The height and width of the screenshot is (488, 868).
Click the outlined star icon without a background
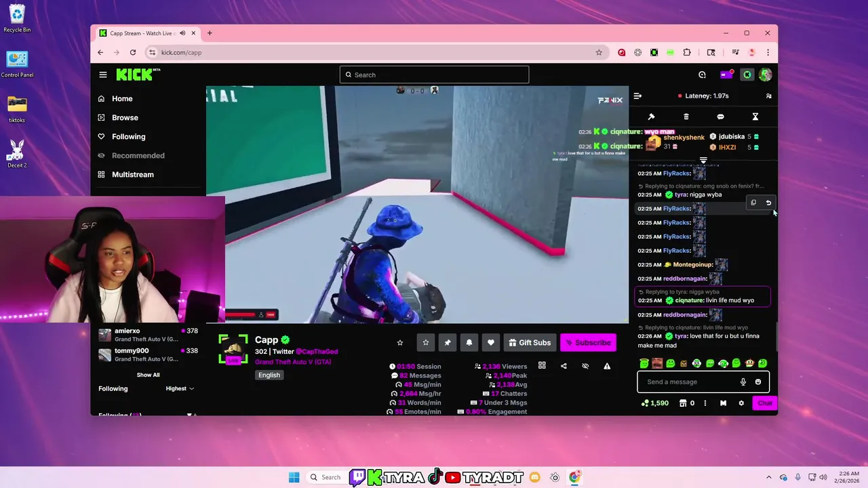point(400,342)
